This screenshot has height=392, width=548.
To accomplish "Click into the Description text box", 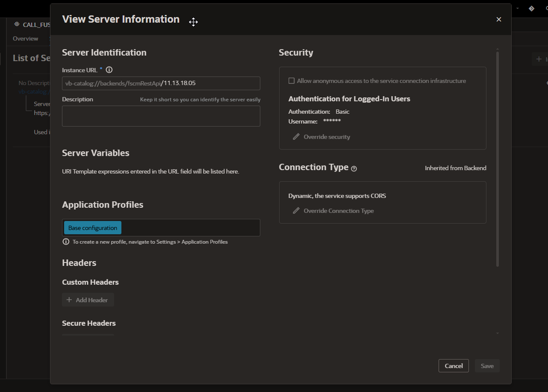I will 161,116.
